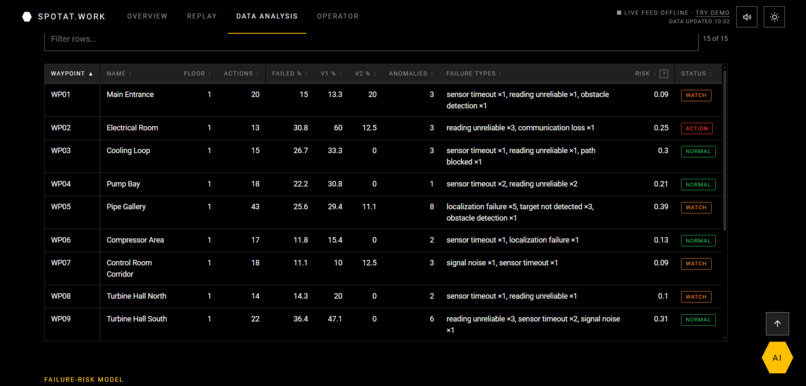This screenshot has height=386, width=806.
Task: Click the NORMAL badge for Cooling Loop
Action: [x=698, y=152]
